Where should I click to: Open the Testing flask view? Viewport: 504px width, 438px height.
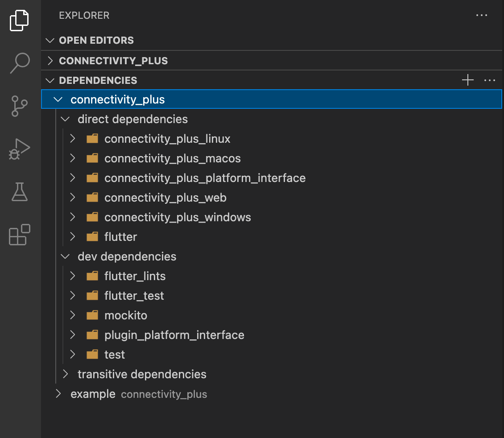pos(20,191)
